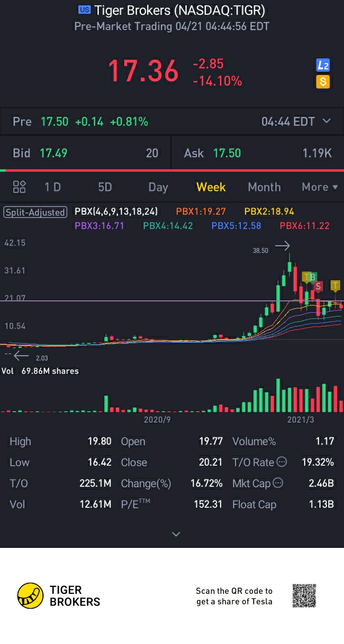Screen dimensions: 344x644
Task: Tap the L2 level-two quotes icon
Action: (x=323, y=65)
